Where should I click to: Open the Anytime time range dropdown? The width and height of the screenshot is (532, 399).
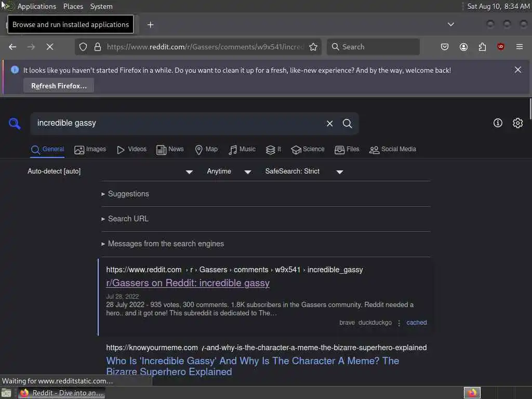[x=229, y=171]
